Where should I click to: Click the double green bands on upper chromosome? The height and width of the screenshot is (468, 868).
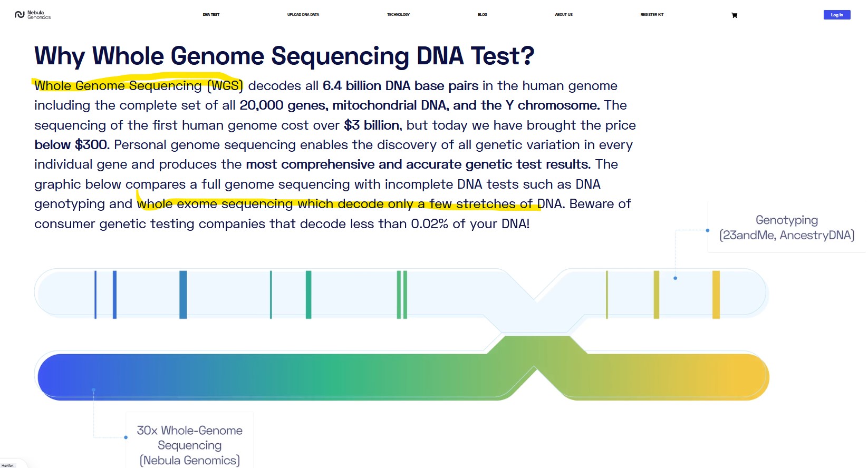point(402,295)
